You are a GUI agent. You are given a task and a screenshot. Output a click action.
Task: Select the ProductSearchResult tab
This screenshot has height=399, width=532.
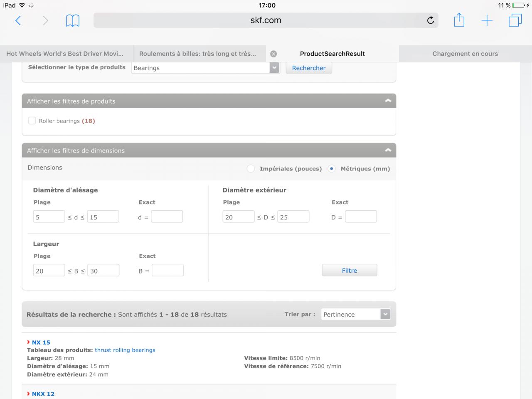coord(332,54)
